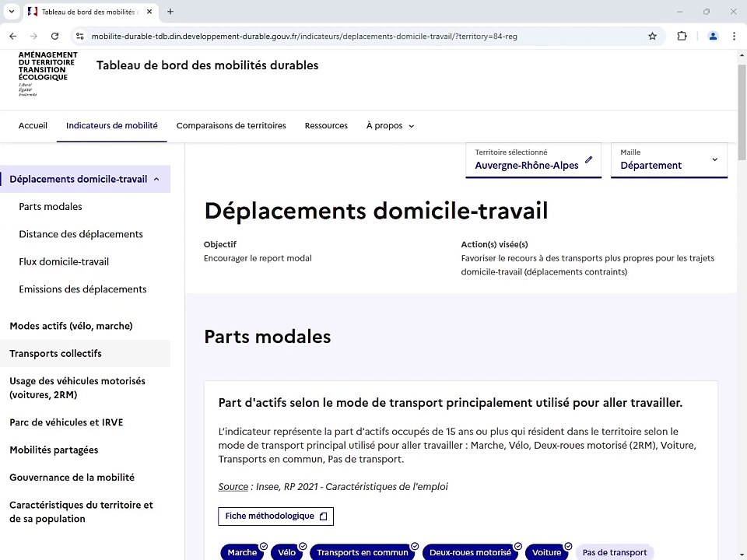747x560 pixels.
Task: Close the Tableau de bord tab
Action: pyautogui.click(x=149, y=12)
